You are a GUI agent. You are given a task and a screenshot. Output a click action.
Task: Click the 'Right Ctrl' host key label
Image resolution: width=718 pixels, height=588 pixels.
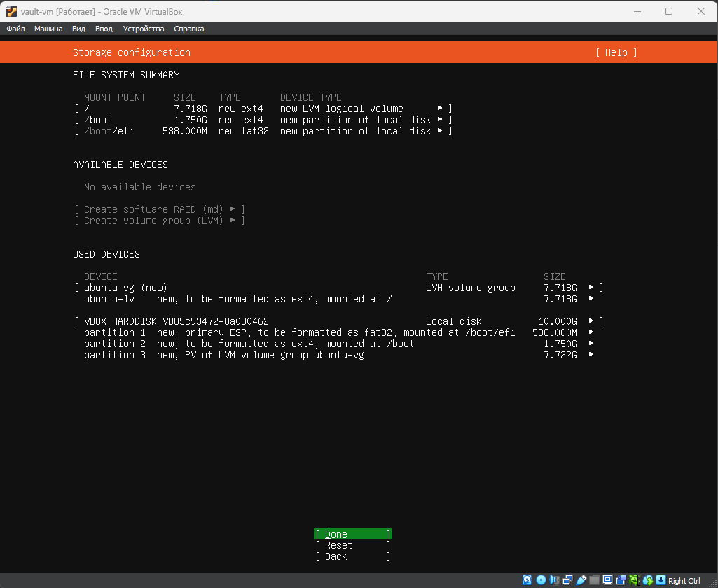click(684, 581)
